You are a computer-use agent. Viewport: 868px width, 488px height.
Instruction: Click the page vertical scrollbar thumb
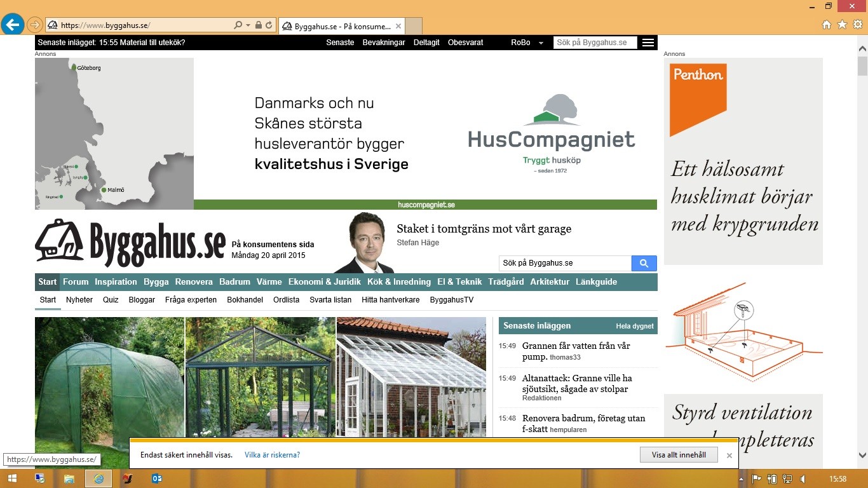pos(862,65)
